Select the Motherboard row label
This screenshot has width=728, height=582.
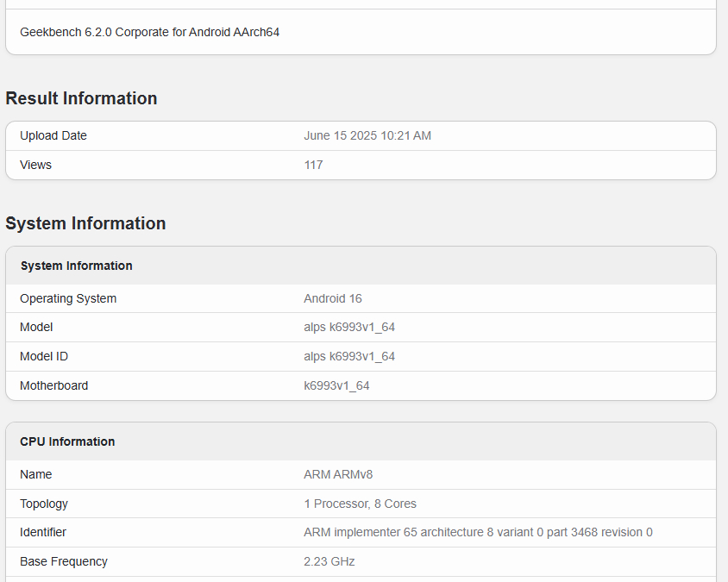coord(53,385)
